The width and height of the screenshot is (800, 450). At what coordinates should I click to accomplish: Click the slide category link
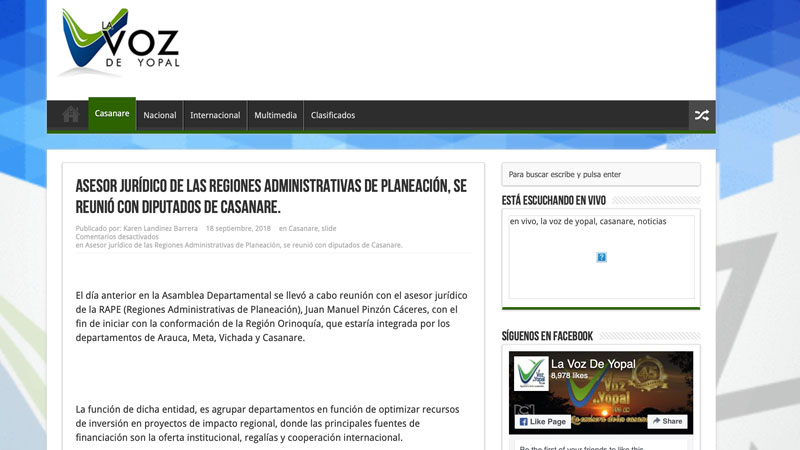coord(329,228)
